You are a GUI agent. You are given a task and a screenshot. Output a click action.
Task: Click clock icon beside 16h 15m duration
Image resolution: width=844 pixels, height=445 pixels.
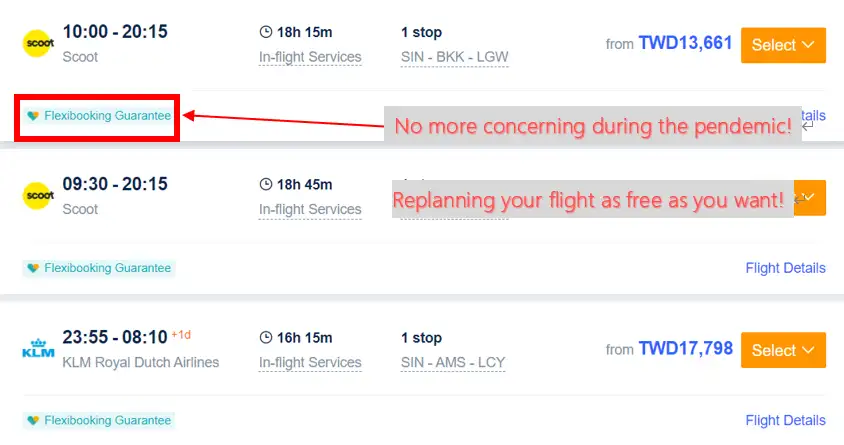[265, 337]
